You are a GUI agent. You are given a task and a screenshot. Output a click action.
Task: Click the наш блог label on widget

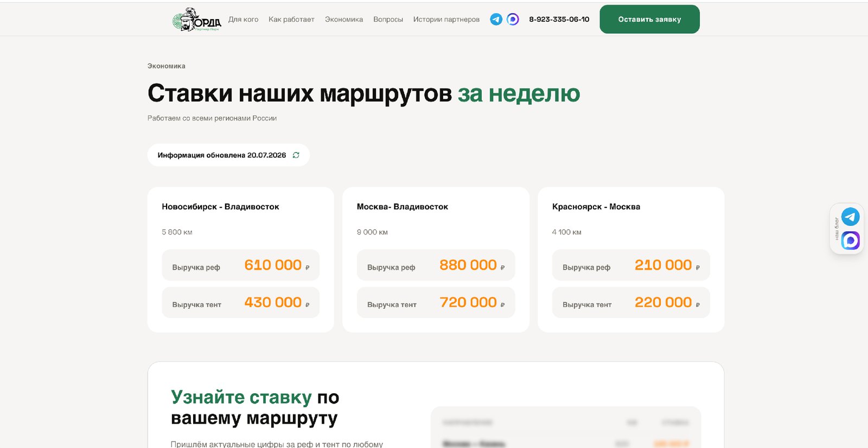pyautogui.click(x=837, y=229)
